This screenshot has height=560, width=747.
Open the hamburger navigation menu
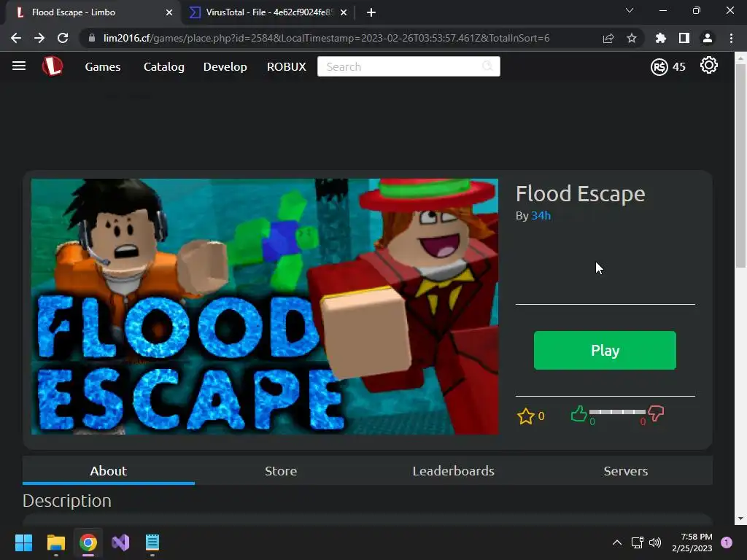[x=19, y=66]
